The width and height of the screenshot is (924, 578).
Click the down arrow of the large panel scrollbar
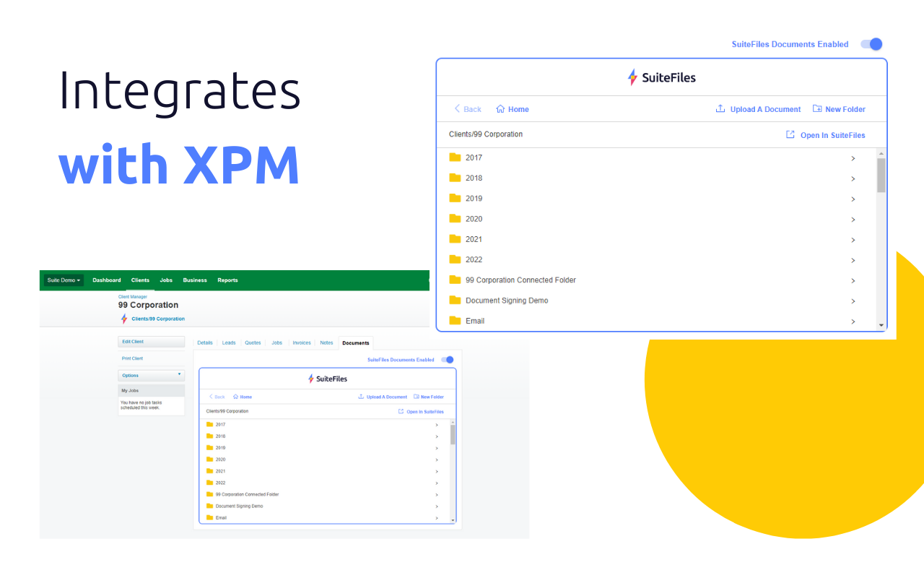pos(881,326)
